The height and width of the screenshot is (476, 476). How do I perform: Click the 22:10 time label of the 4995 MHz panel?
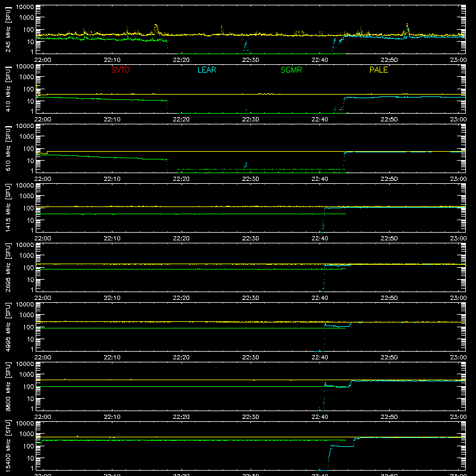point(112,358)
